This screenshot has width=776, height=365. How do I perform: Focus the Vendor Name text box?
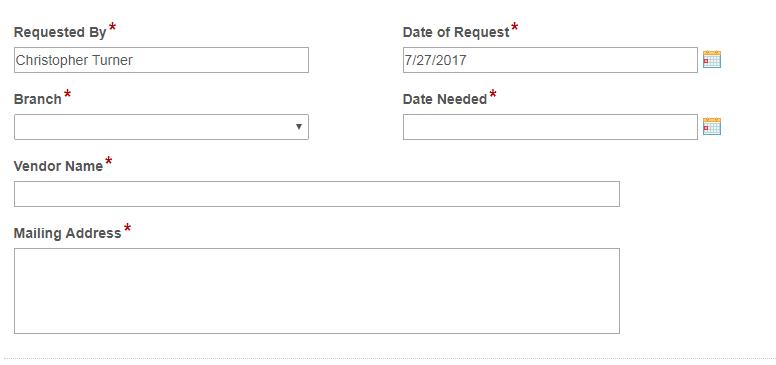click(x=317, y=194)
